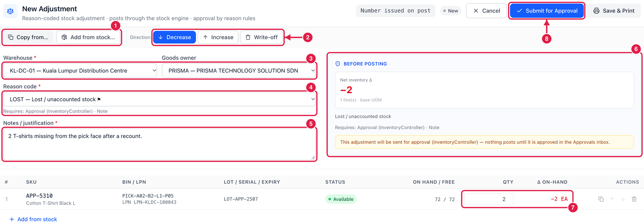644x223 pixels.
Task: Click the yellow approval warning banner
Action: (484, 142)
